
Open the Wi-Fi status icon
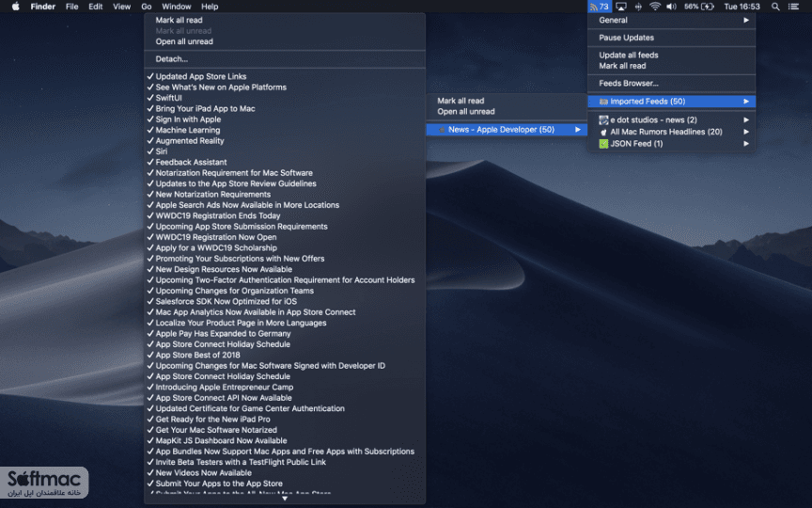pyautogui.click(x=655, y=7)
